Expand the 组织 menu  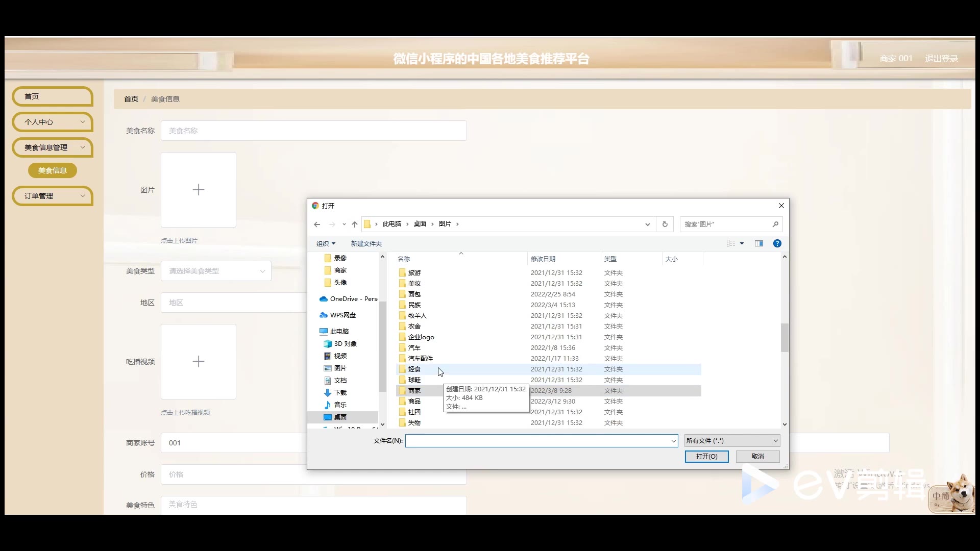(326, 244)
